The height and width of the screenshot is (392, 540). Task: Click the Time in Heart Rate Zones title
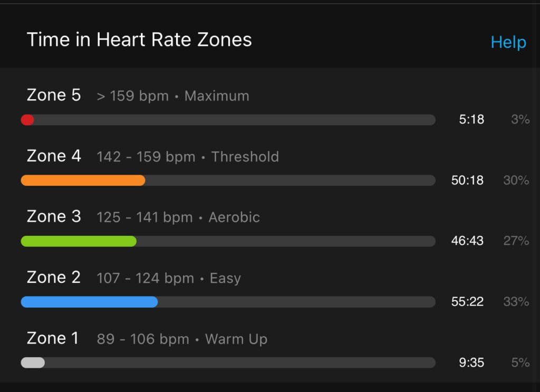click(139, 40)
